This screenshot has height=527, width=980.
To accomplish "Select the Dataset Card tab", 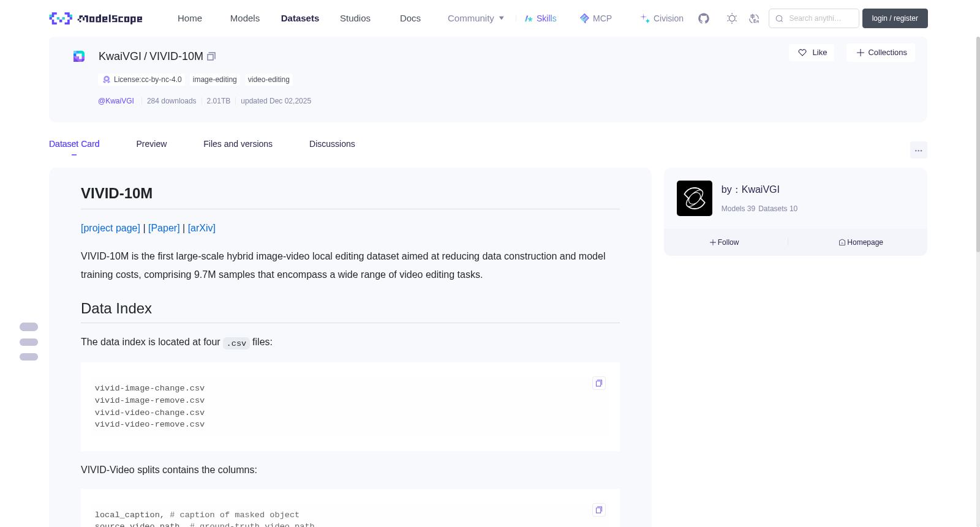I will [x=74, y=144].
